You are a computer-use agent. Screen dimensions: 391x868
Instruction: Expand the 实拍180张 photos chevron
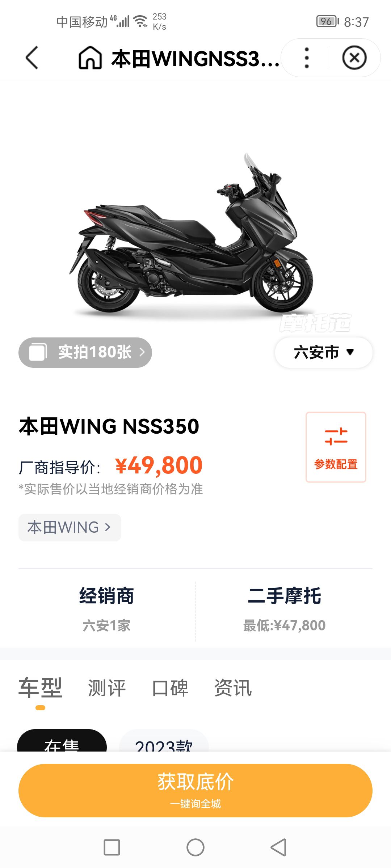pyautogui.click(x=142, y=352)
